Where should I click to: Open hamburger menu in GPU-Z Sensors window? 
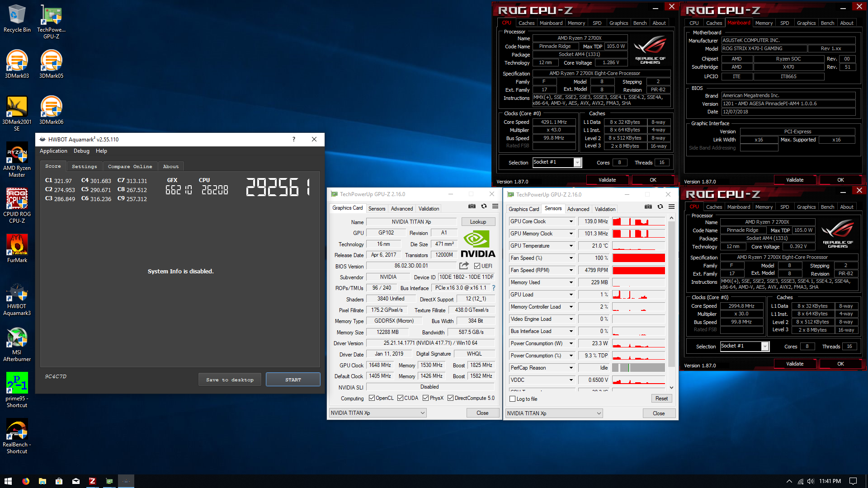[672, 206]
